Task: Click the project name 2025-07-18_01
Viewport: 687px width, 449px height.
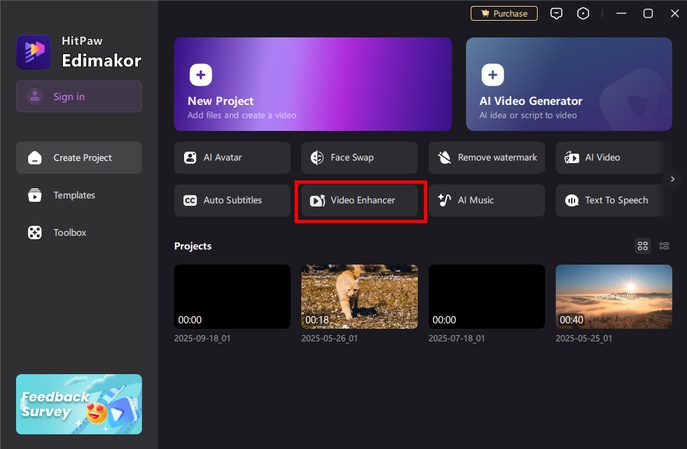Action: (x=457, y=339)
